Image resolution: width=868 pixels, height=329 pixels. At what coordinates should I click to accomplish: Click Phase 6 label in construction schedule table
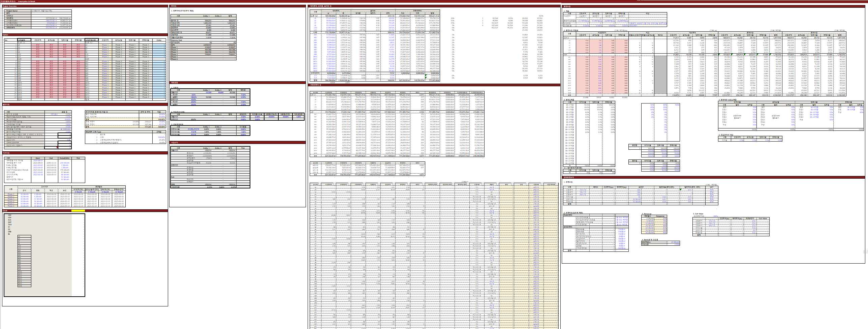point(11,206)
